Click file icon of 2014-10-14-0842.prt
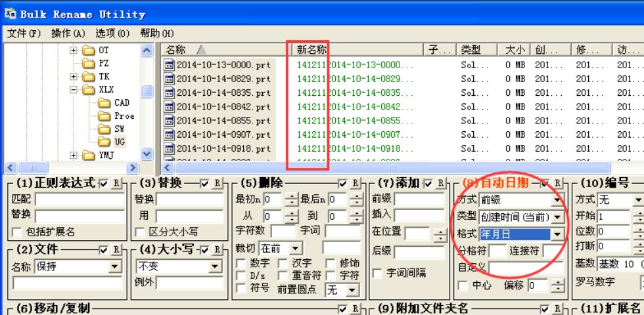The image size is (644, 315). click(x=170, y=106)
